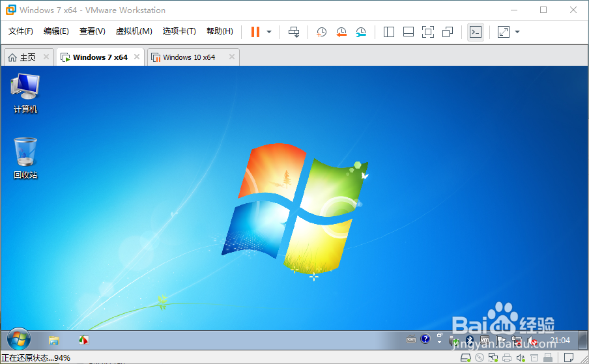
Task: Click the safely remove hardware tray icon
Action: click(x=453, y=341)
